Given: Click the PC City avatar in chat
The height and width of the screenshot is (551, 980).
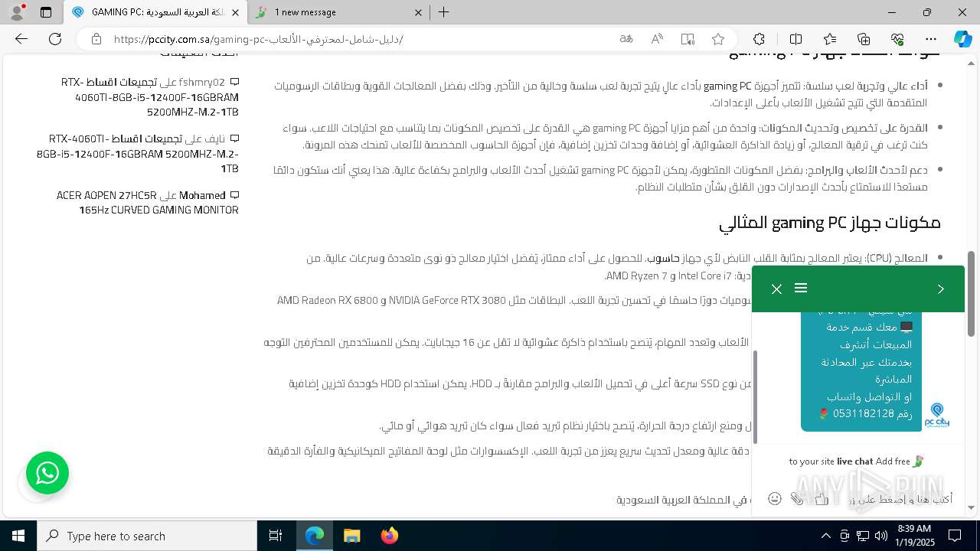Looking at the screenshot, I should (937, 416).
